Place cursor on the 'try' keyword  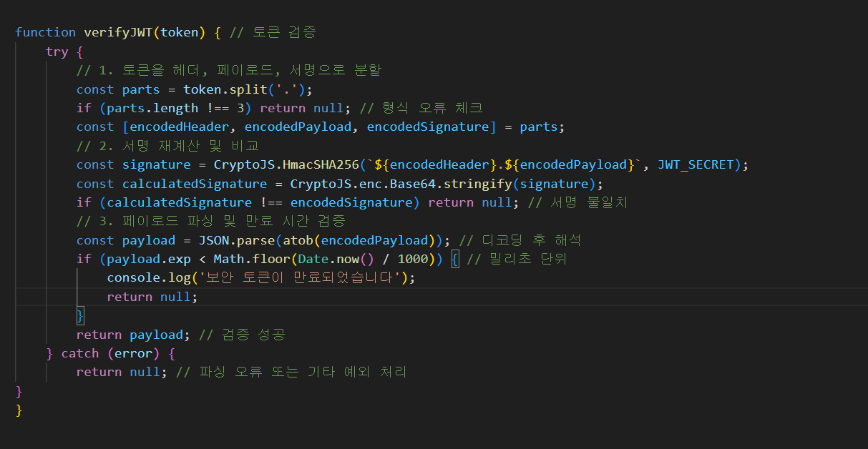coord(57,51)
